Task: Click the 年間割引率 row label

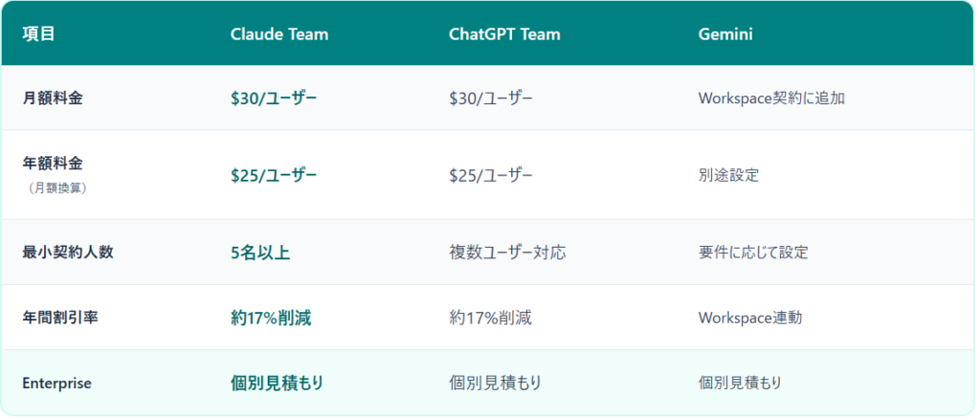Action: [x=59, y=318]
